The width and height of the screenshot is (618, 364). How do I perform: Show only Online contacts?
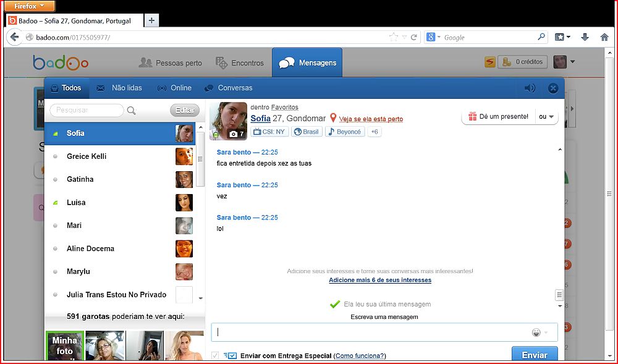point(174,88)
